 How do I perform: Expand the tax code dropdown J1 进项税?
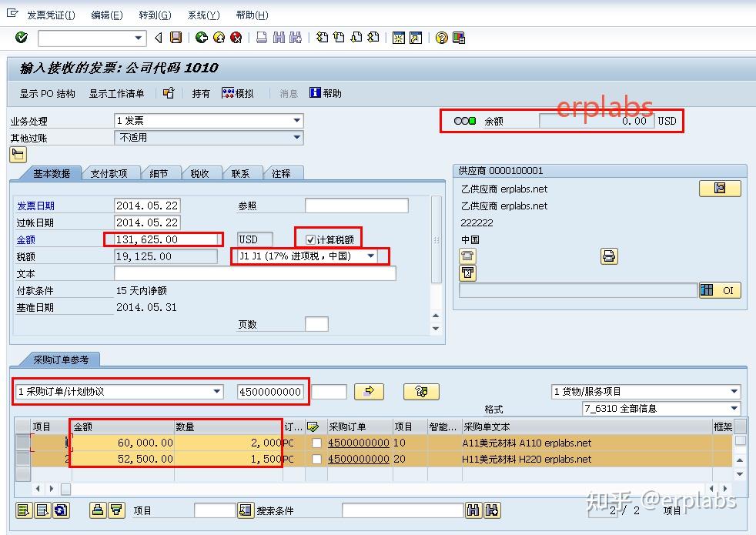370,255
